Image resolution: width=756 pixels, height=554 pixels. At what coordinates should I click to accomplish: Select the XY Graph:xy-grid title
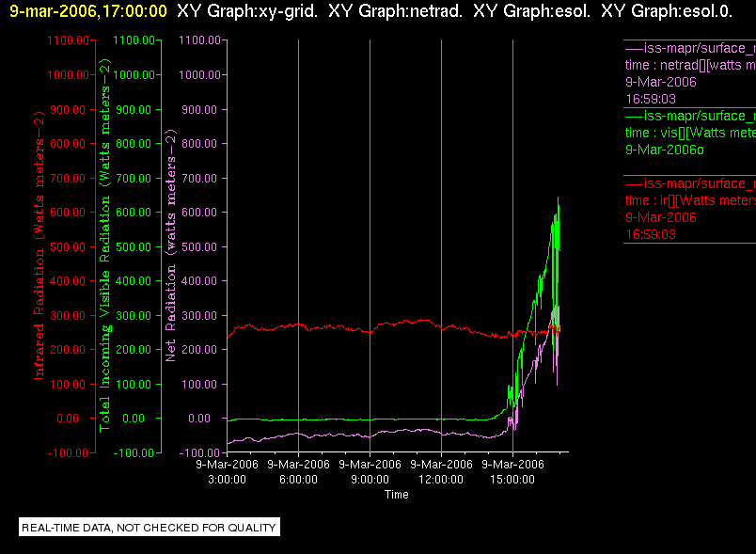pyautogui.click(x=247, y=10)
